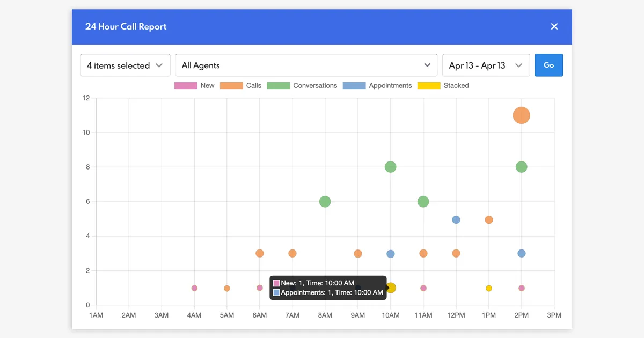Click the 12 y-axis label
The height and width of the screenshot is (338, 644).
(x=86, y=98)
